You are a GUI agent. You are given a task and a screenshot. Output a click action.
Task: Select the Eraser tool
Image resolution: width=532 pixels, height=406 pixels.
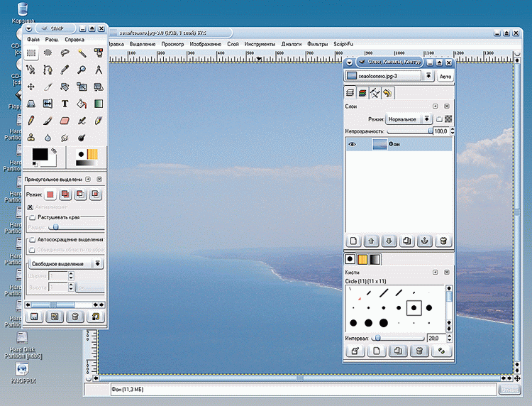coord(65,121)
